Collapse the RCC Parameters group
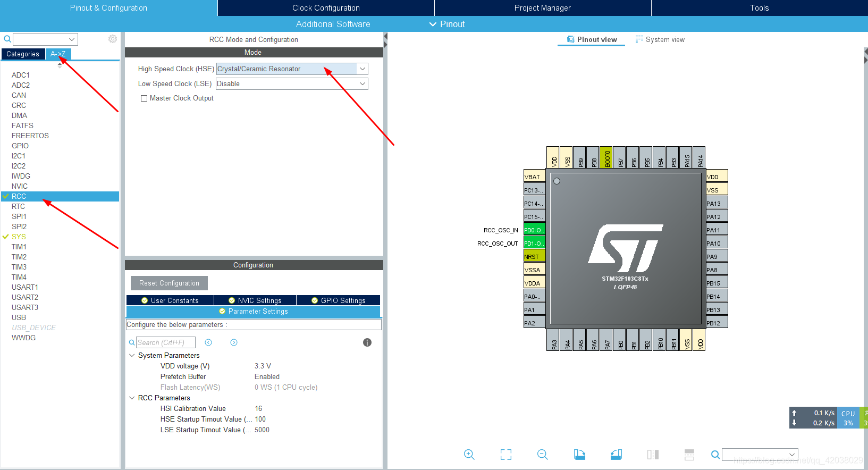This screenshot has width=868, height=470. [132, 398]
